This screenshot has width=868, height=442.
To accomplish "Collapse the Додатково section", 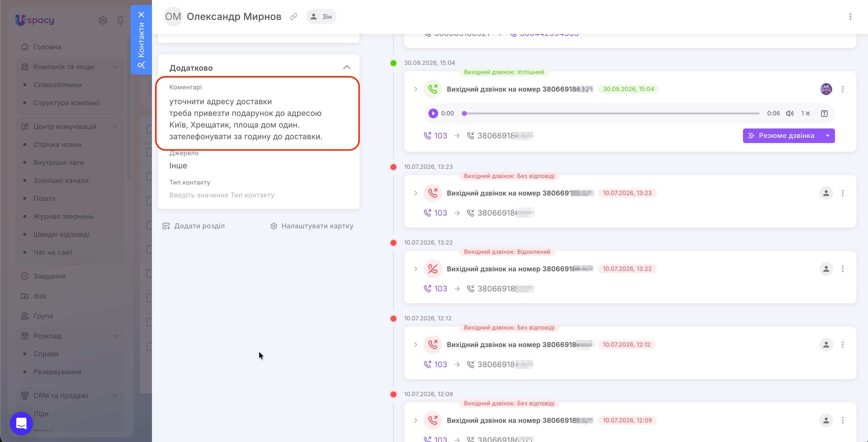I will click(x=347, y=68).
